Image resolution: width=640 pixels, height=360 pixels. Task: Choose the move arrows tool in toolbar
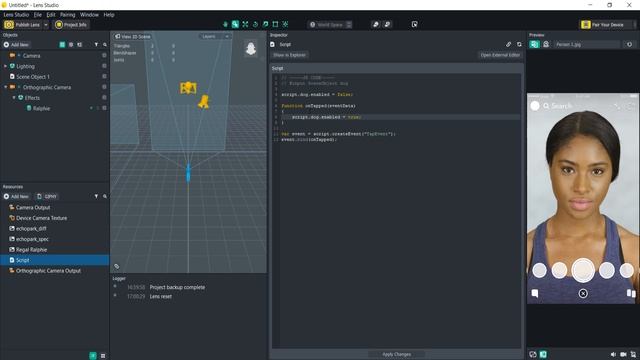click(x=245, y=24)
